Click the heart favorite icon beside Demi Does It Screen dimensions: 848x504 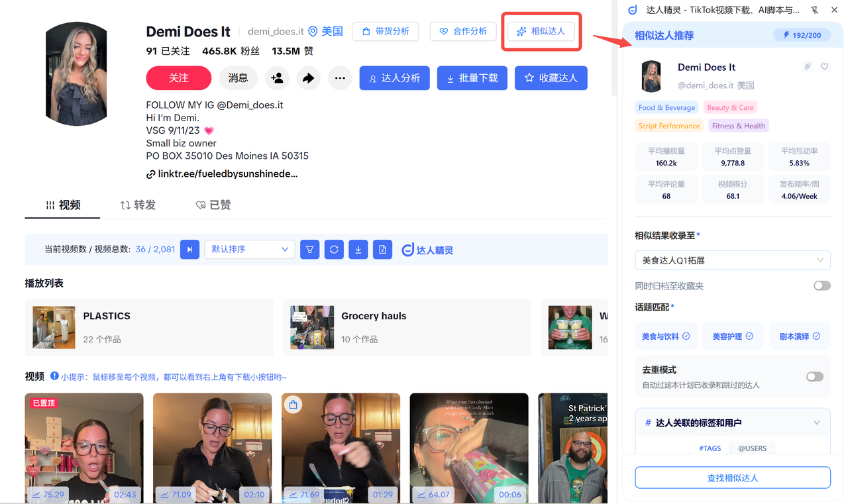[x=825, y=67]
